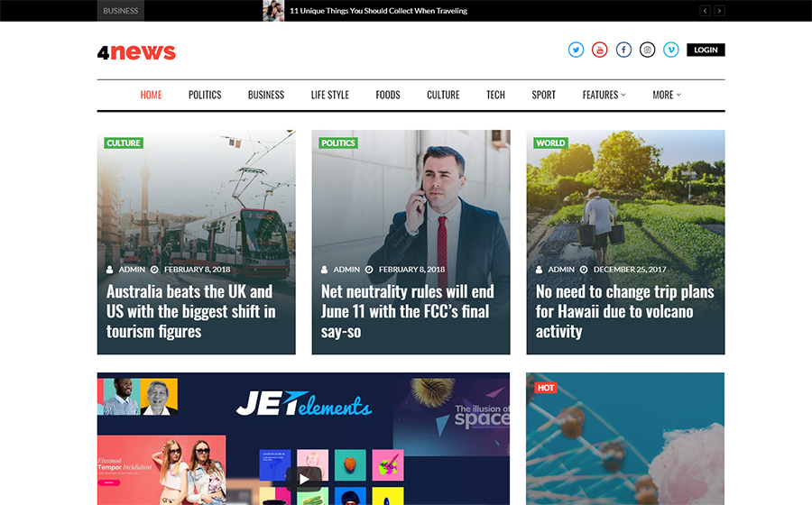Open 'No need to change trip plans' article
Viewport: 812px width, 505px height.
625,311
